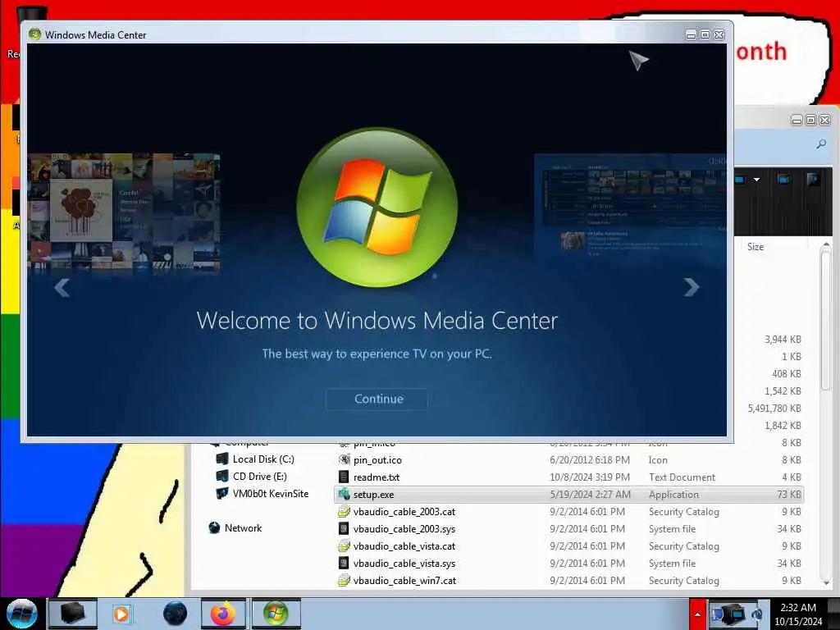Click the music album collage thumbnail

[124, 211]
